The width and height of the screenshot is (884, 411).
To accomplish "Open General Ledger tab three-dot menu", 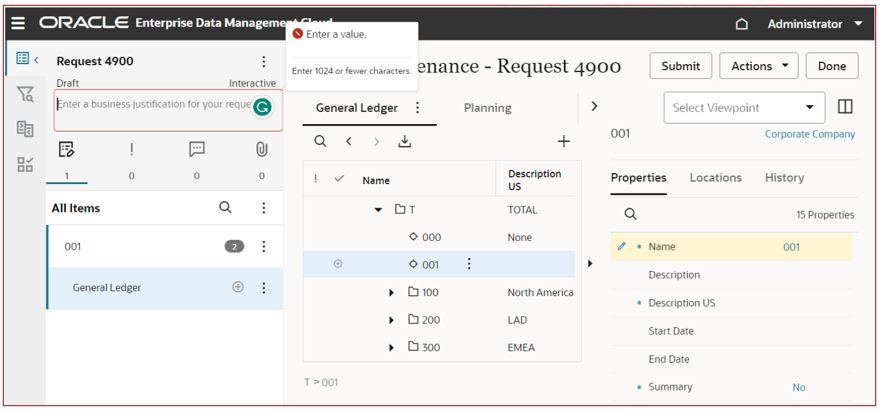I will [417, 108].
